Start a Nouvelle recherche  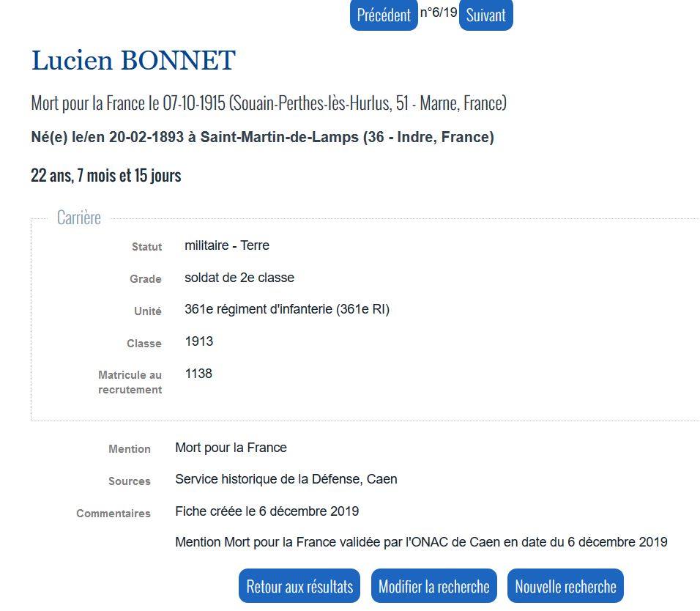tap(565, 586)
